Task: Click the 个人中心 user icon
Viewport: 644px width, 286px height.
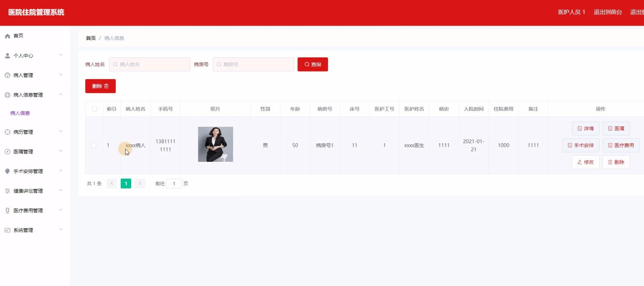Action: [x=7, y=56]
